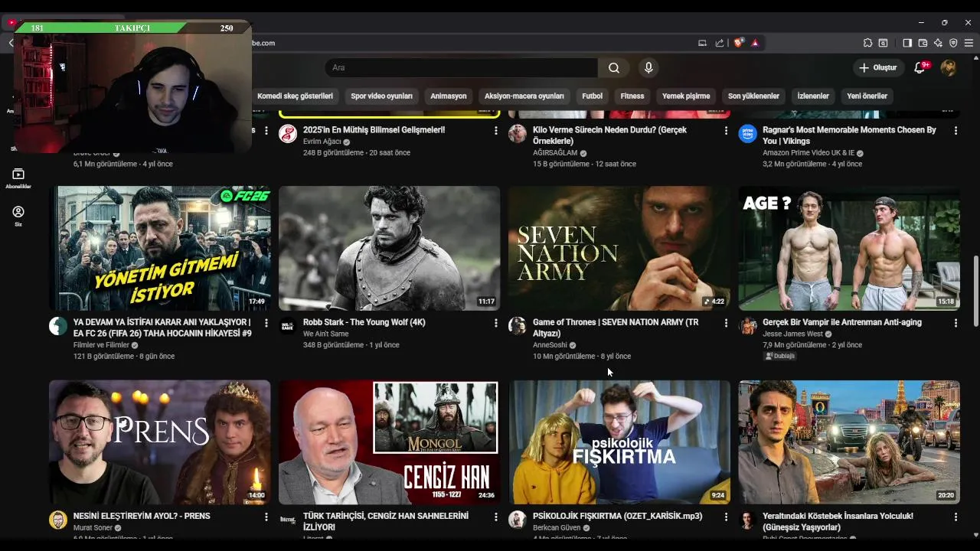Open the browser hamburger menu

(969, 43)
